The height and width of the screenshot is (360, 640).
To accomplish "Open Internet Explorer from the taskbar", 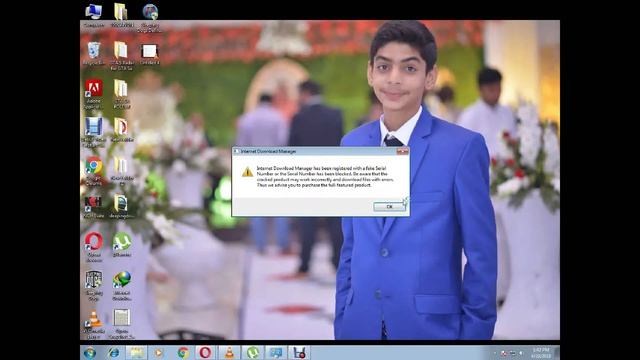I will point(113,353).
